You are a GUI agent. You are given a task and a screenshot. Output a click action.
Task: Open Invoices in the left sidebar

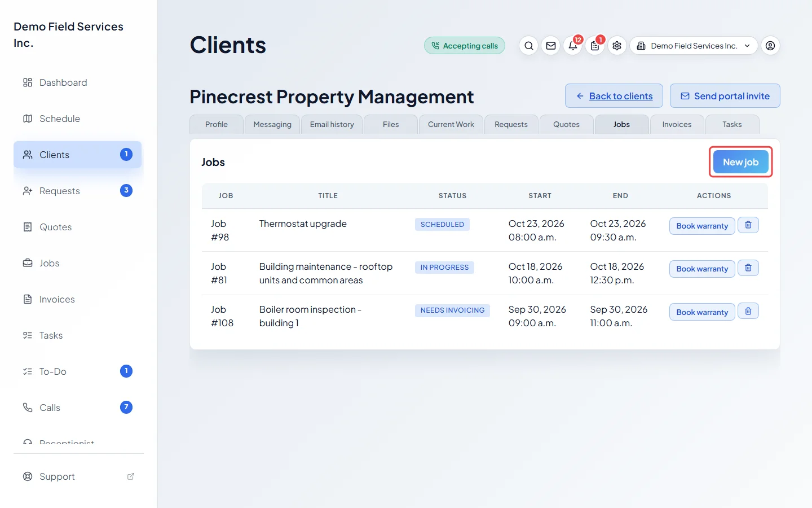[78, 299]
